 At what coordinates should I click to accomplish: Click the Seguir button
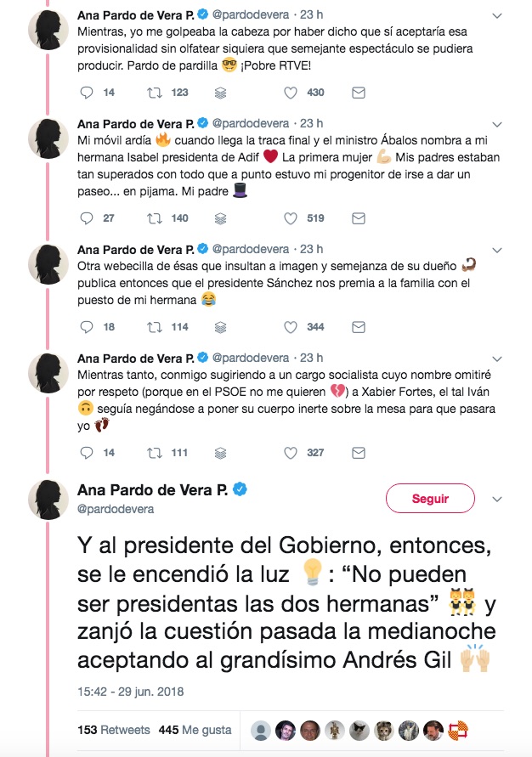(x=430, y=499)
